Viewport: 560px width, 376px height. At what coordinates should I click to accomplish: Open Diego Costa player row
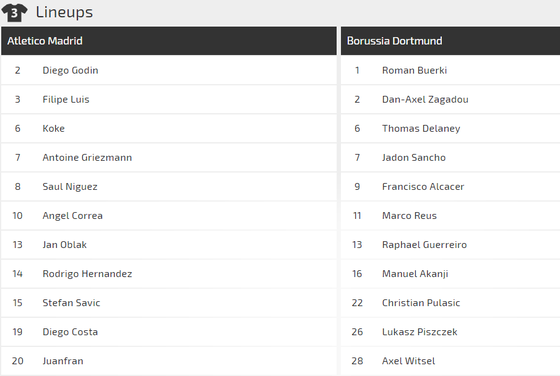[169, 332]
